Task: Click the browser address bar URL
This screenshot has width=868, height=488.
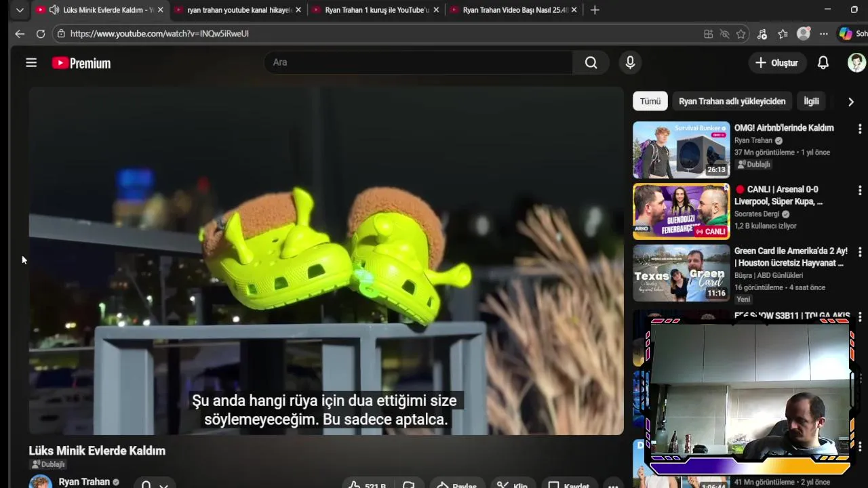Action: click(x=159, y=33)
